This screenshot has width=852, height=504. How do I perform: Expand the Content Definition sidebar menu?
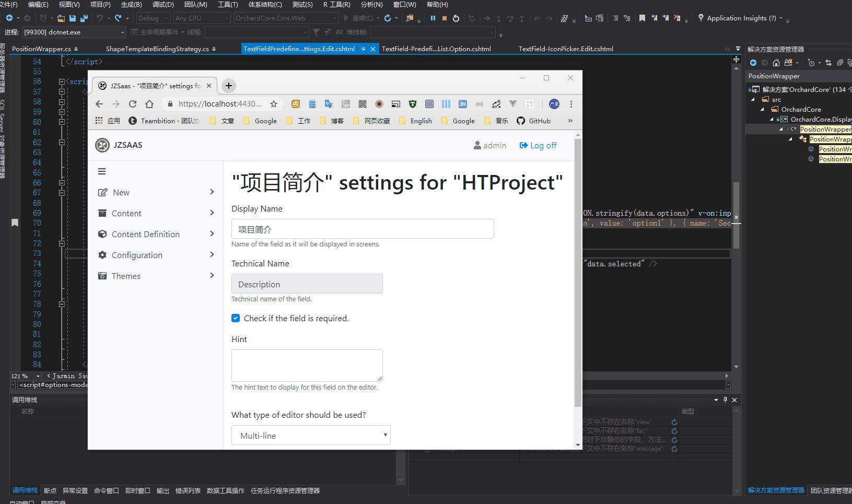[156, 234]
